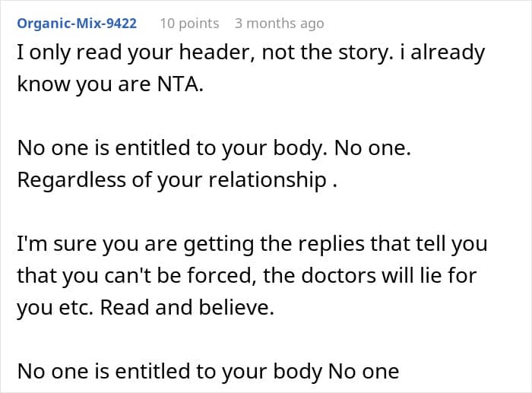Image resolution: width=532 pixels, height=393 pixels.
Task: Click the 10 points score label
Action: tap(189, 24)
